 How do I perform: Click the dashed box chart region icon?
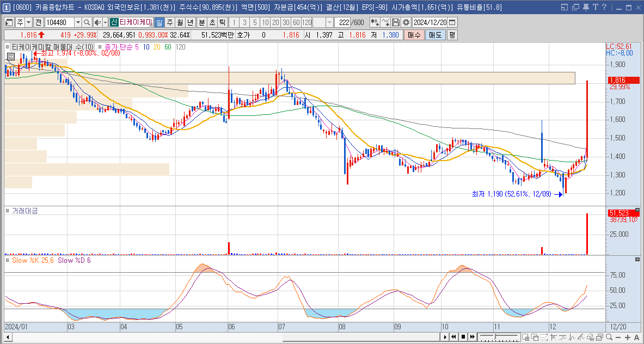pyautogui.click(x=544, y=337)
